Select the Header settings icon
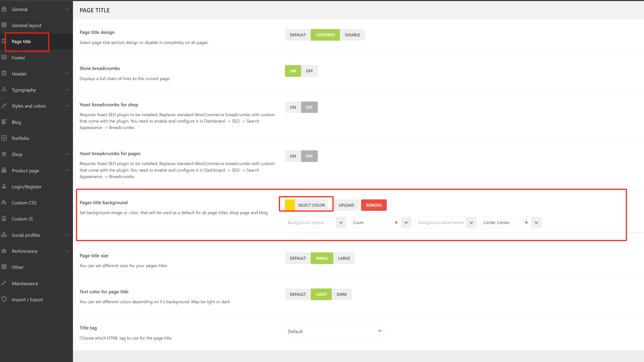Viewport: 644px width, 362px height. pos(4,74)
